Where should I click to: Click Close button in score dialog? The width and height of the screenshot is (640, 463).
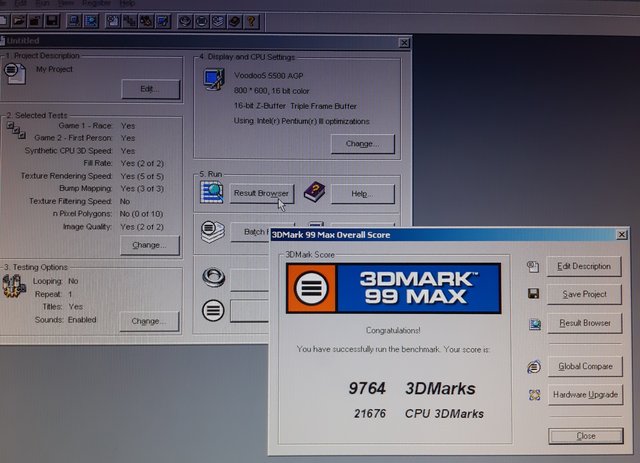586,436
